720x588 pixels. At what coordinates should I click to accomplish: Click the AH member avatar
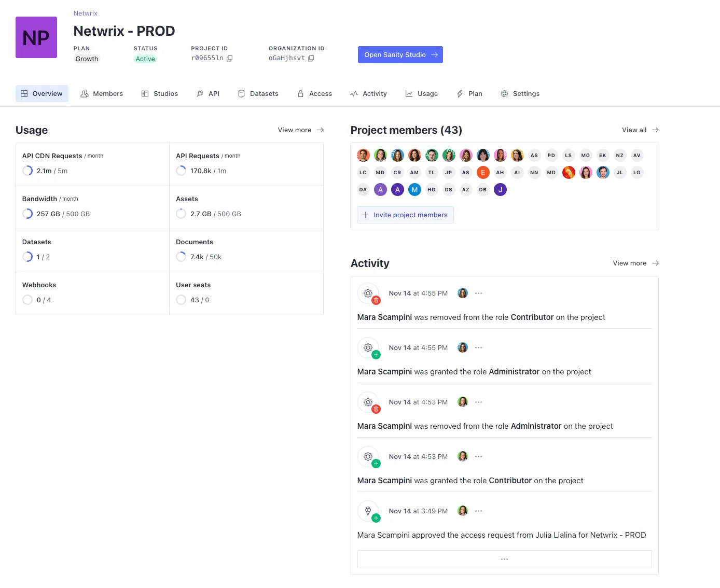[500, 173]
